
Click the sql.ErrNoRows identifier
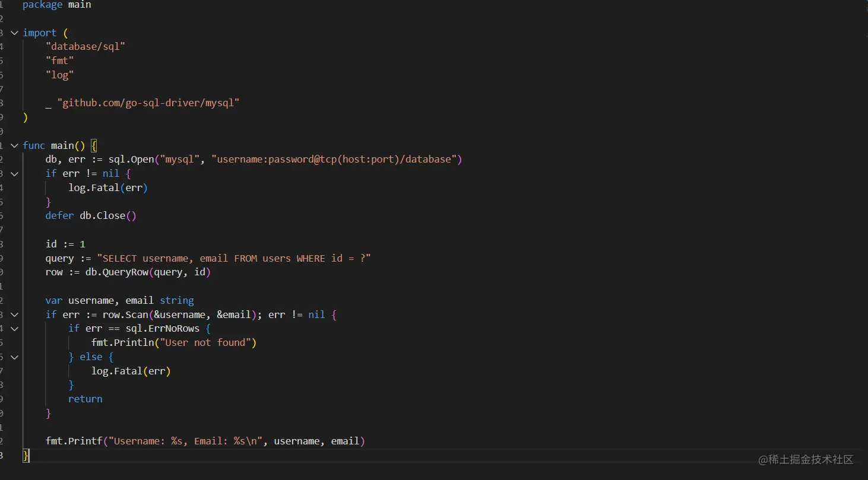pyautogui.click(x=163, y=329)
